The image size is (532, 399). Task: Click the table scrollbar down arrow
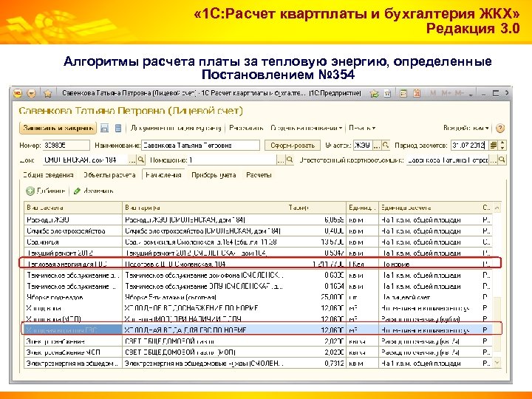[x=497, y=363]
